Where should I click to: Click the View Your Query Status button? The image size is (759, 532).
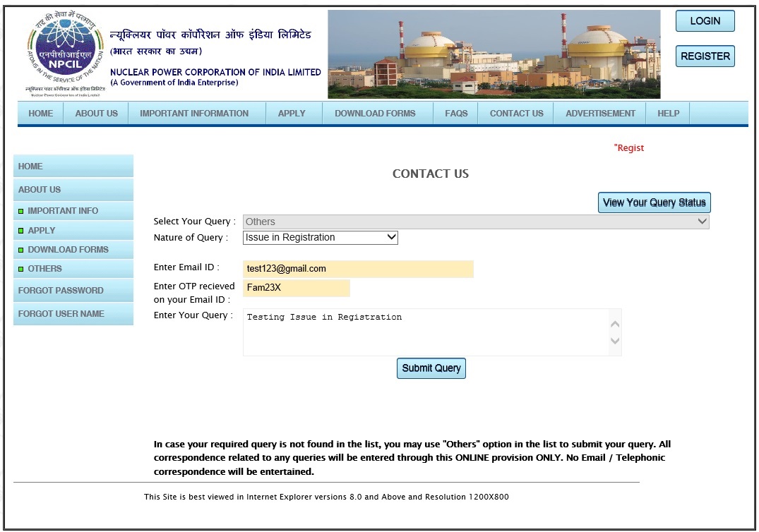[x=654, y=202]
